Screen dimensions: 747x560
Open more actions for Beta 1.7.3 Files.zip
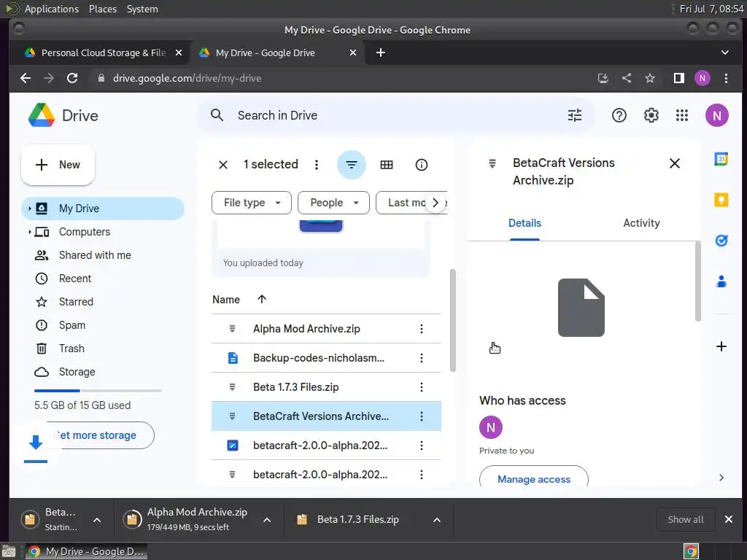pyautogui.click(x=421, y=387)
